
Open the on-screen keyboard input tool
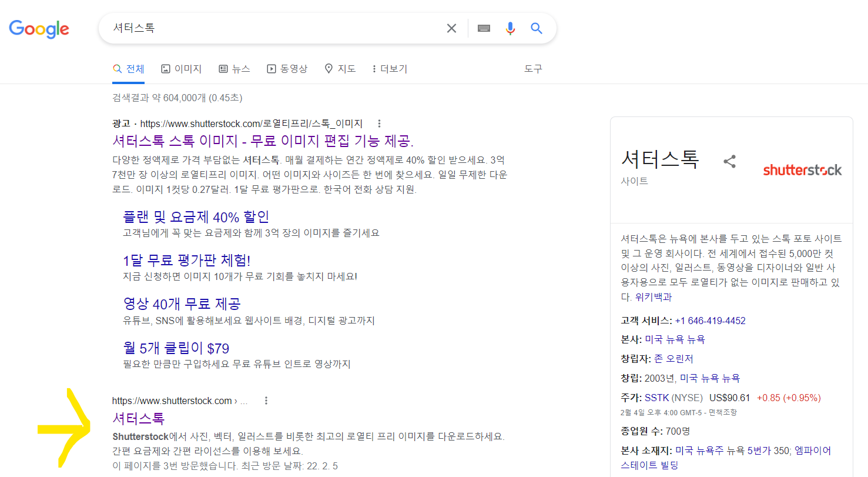tap(484, 28)
